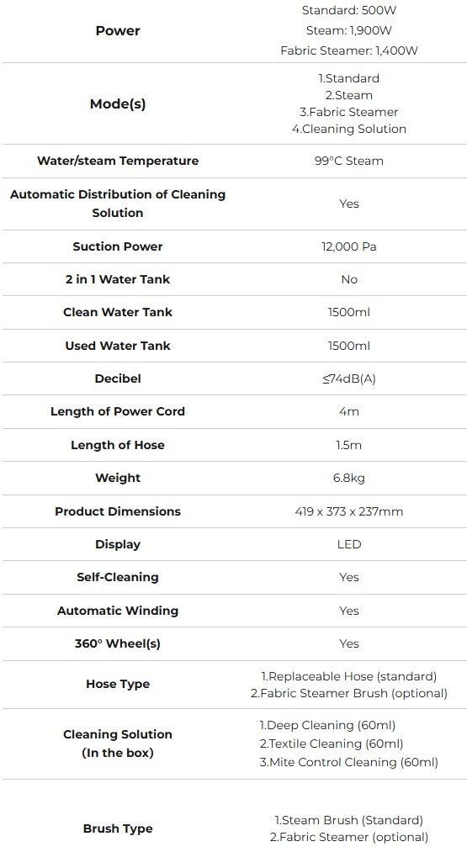Select the 1.5m hose length value

coord(349,445)
